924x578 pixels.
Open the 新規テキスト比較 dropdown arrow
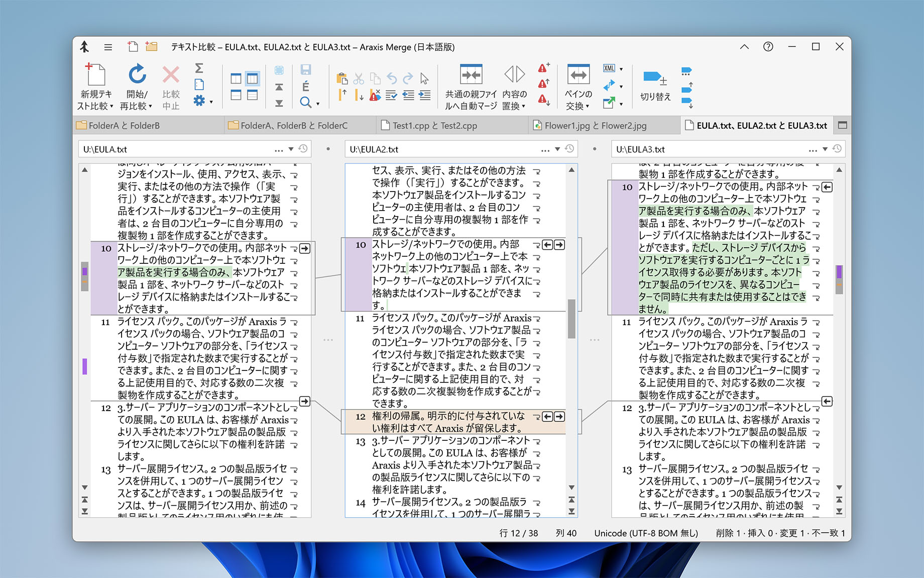[111, 106]
